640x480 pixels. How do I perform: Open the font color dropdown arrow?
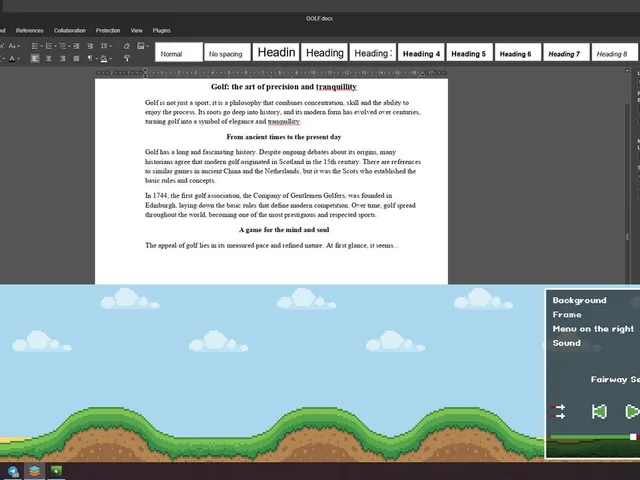click(19, 59)
